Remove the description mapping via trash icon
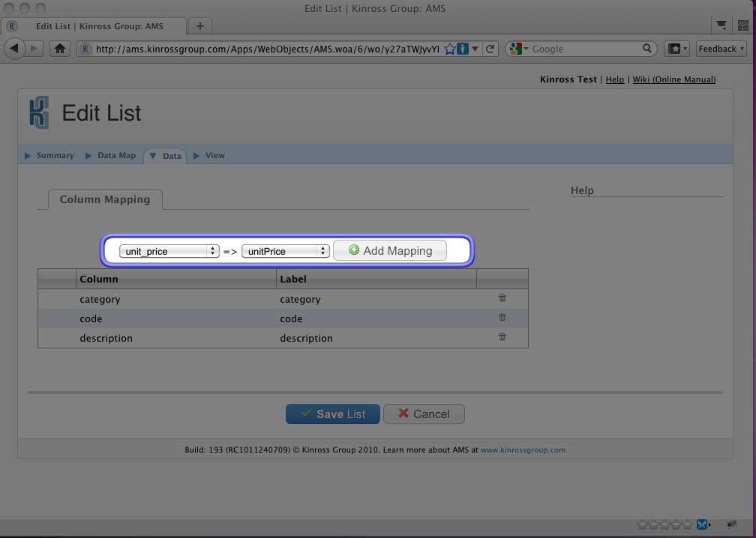This screenshot has width=756, height=538. (x=502, y=337)
